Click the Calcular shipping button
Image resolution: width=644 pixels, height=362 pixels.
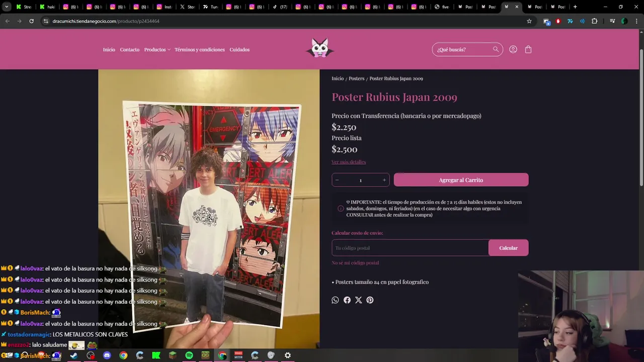(508, 248)
